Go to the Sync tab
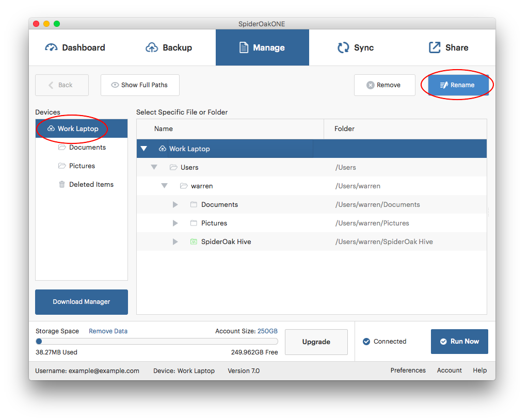Image resolution: width=529 pixels, height=420 pixels. click(356, 47)
